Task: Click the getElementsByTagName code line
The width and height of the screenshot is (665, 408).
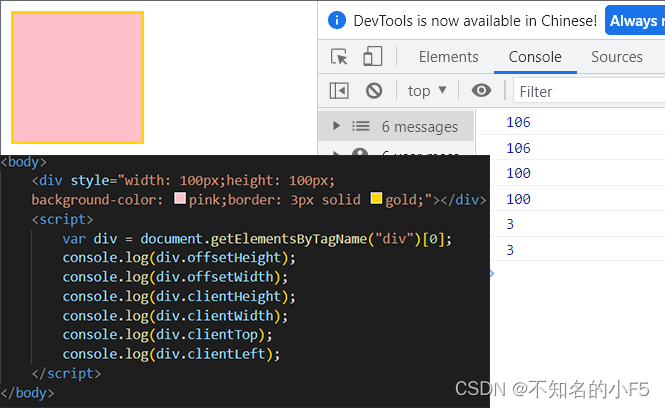Action: coord(257,239)
